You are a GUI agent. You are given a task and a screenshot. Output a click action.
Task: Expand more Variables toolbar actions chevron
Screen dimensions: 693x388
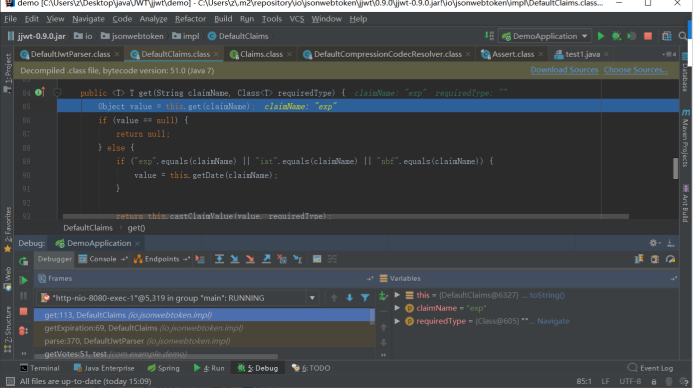tap(383, 354)
